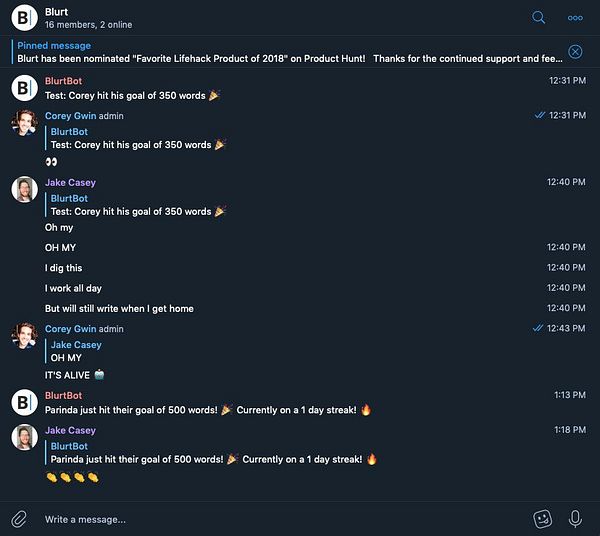Click Corey Gwin's name at 12:43 PM
The width and height of the screenshot is (600, 536).
(71, 329)
